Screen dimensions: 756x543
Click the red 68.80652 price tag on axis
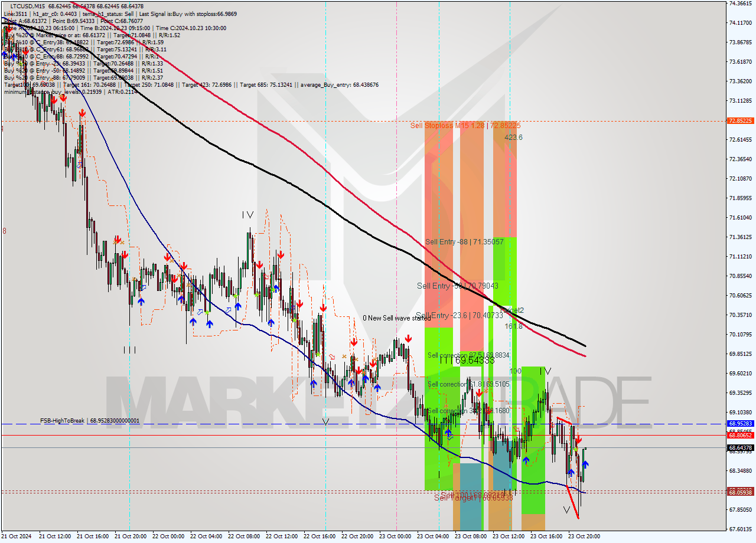[x=740, y=435]
